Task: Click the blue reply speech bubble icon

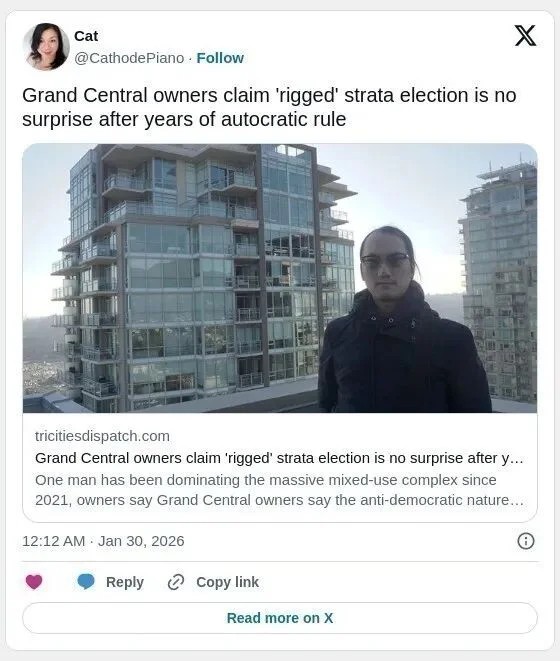Action: point(86,582)
